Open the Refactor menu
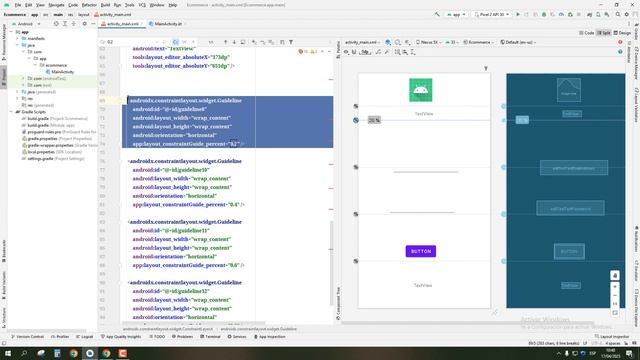Viewport: 640px width, 360px height. tap(89, 5)
